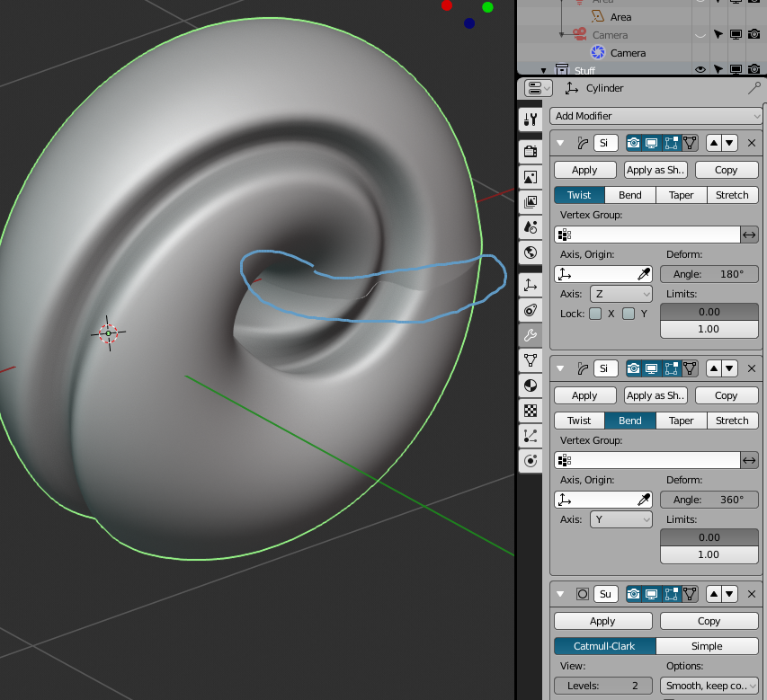Select Stretch mode in the Bend modifier

pyautogui.click(x=732, y=421)
